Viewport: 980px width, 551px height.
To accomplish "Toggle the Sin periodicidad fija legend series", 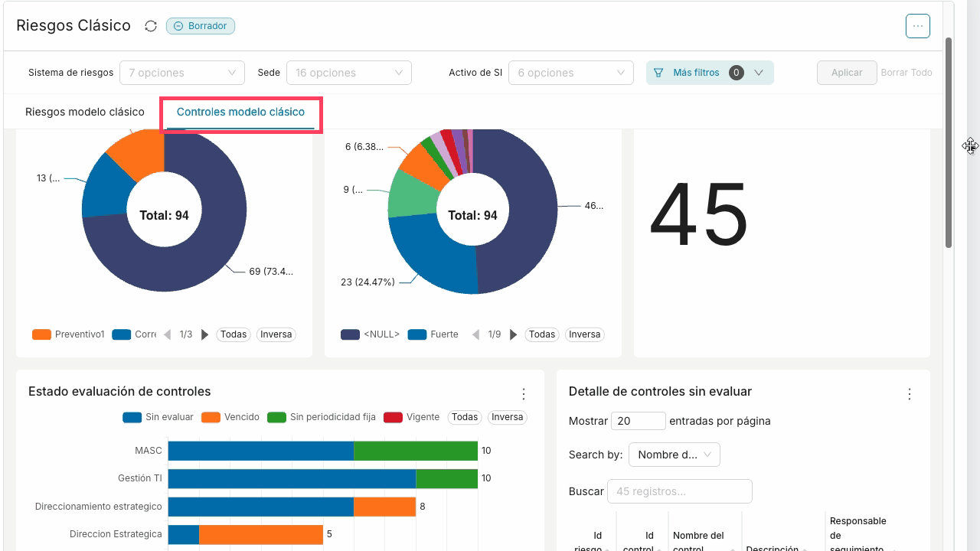I will click(x=322, y=417).
